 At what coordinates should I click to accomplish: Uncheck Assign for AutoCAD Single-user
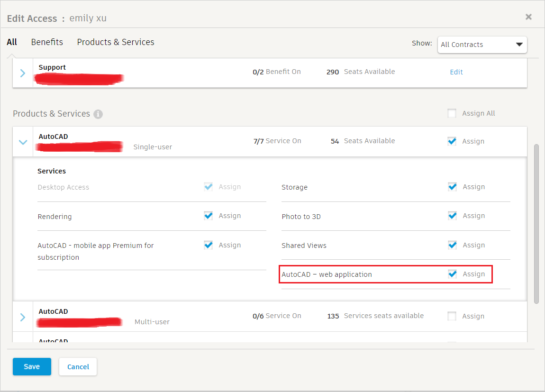click(452, 141)
